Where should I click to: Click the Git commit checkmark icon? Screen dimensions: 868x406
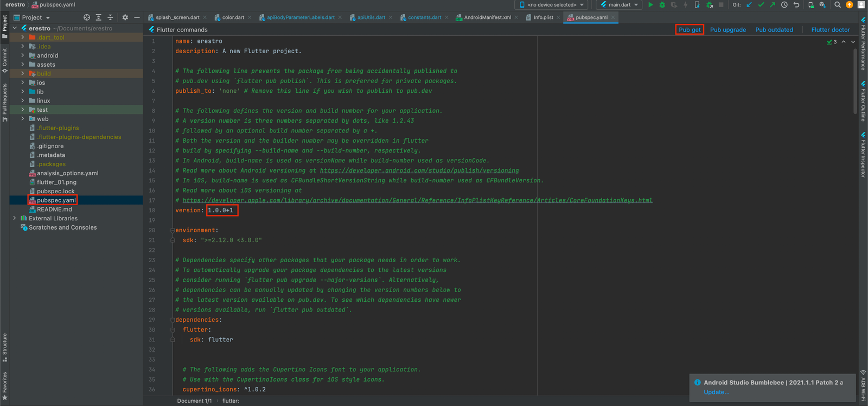pos(761,5)
